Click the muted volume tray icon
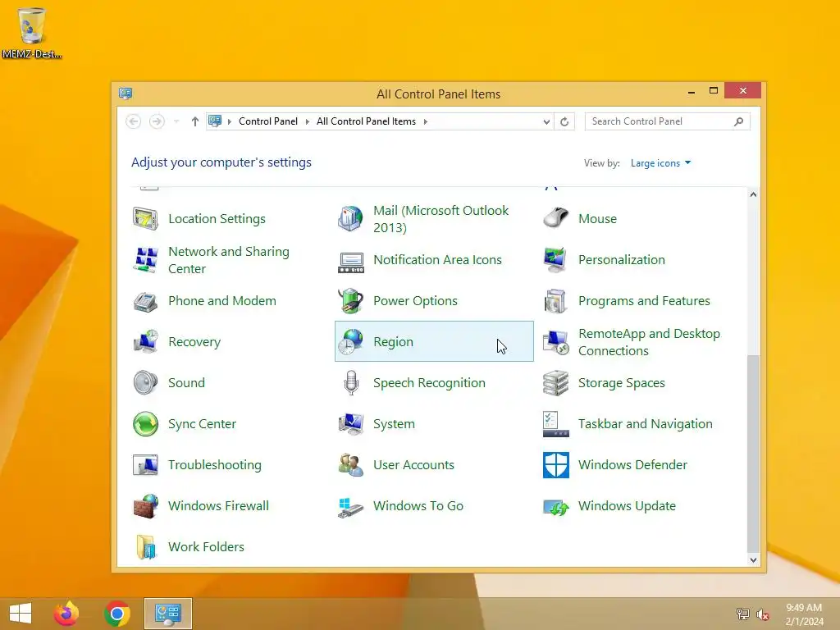 tap(763, 614)
